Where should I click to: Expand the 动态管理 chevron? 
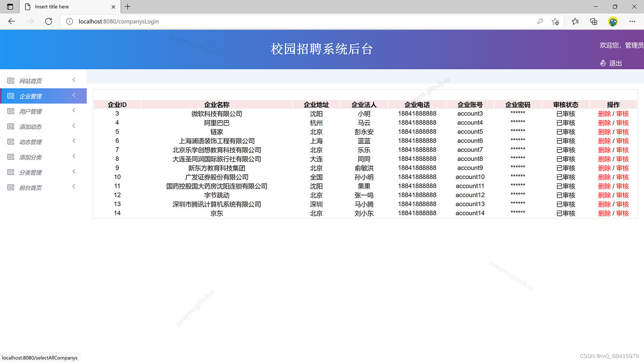[74, 141]
